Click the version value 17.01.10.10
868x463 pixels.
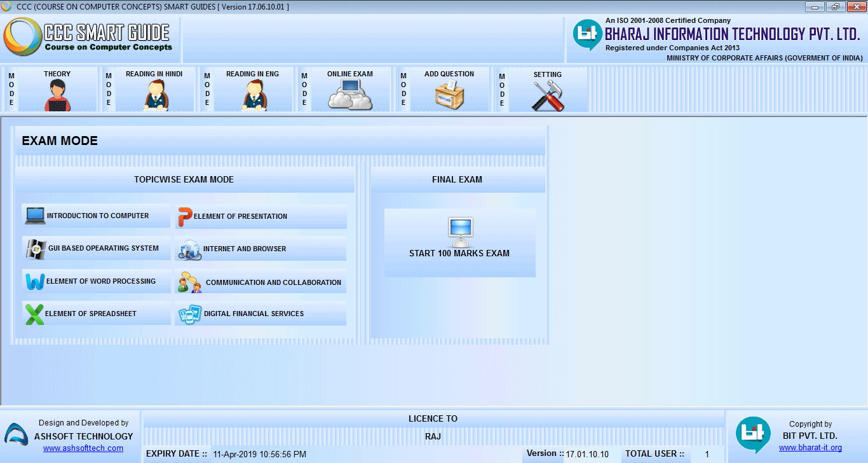tap(587, 454)
